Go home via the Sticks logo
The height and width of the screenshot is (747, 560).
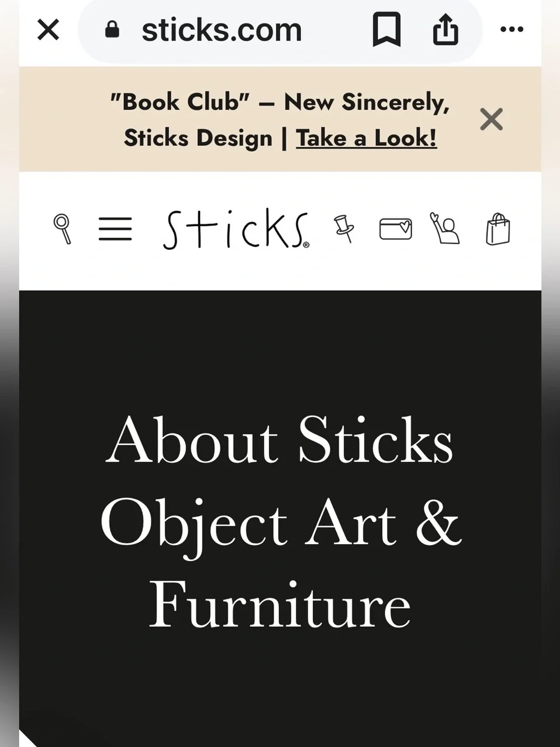pyautogui.click(x=235, y=229)
